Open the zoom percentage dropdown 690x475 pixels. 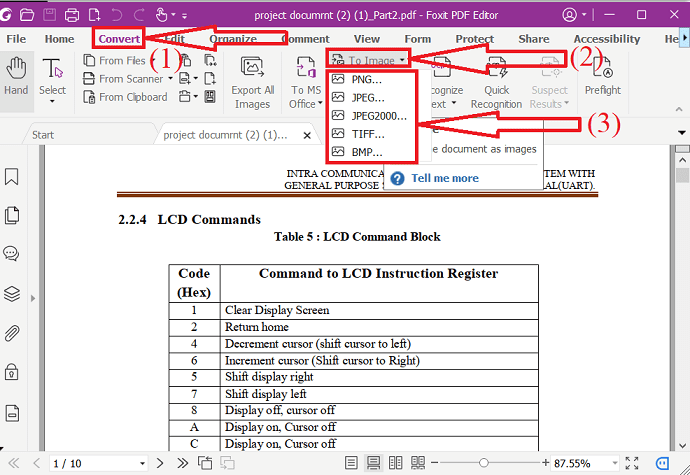[615, 463]
